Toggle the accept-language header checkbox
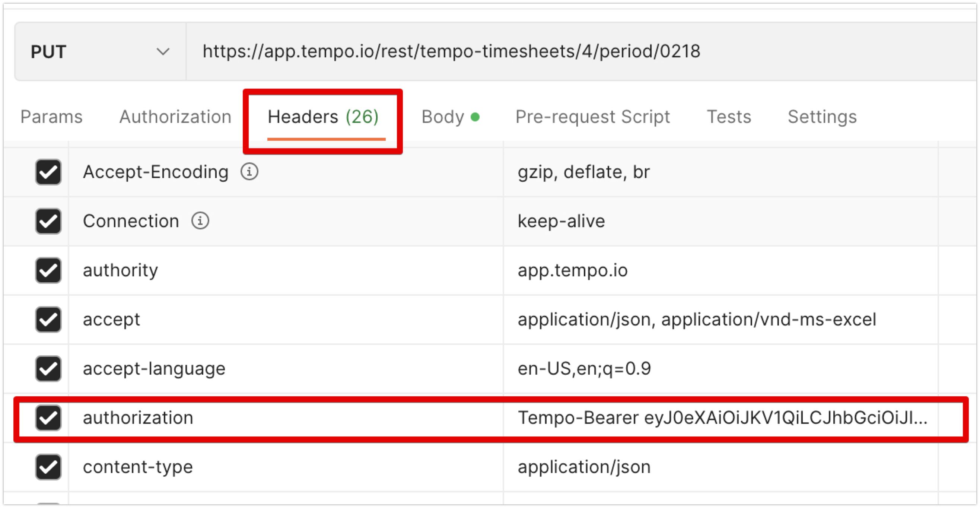Screen dimensions: 980x508 click(48, 368)
